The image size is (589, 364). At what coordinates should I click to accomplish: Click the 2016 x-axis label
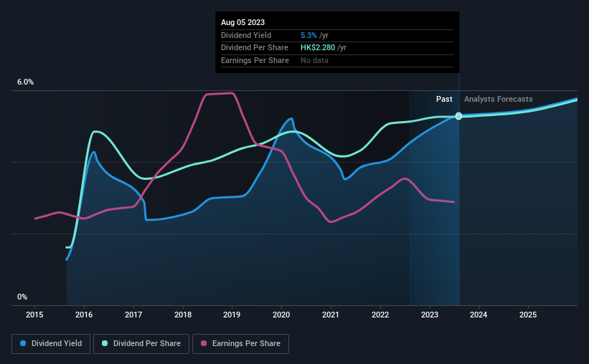pos(84,315)
